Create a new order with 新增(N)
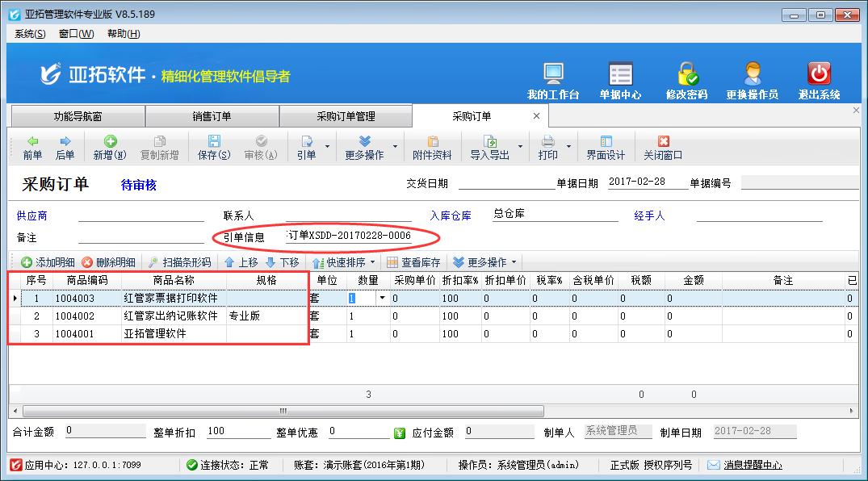Image resolution: width=868 pixels, height=481 pixels. pyautogui.click(x=109, y=148)
